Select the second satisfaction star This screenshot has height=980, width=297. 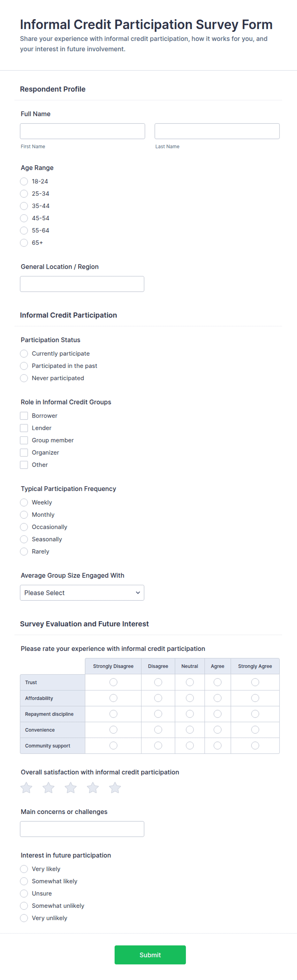[x=48, y=788]
